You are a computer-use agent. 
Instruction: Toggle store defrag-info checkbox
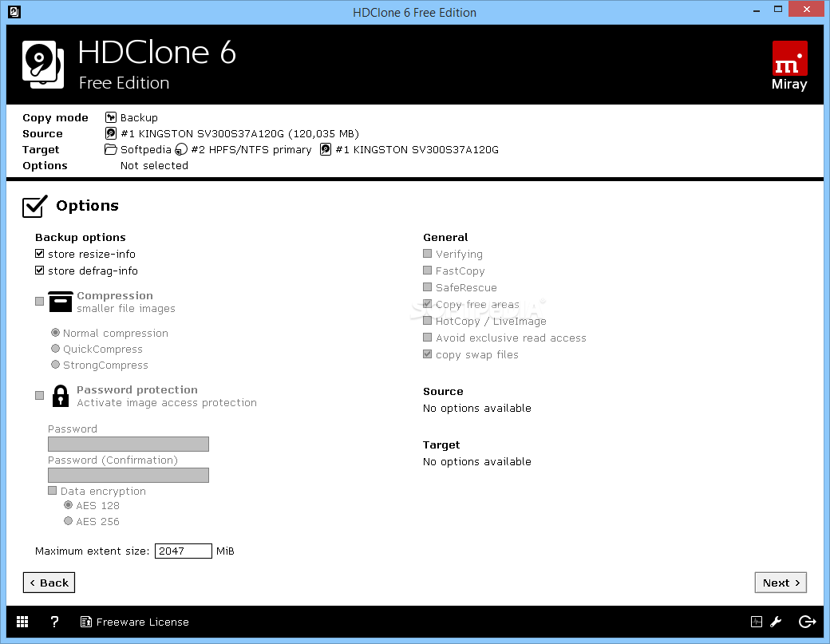pyautogui.click(x=40, y=271)
